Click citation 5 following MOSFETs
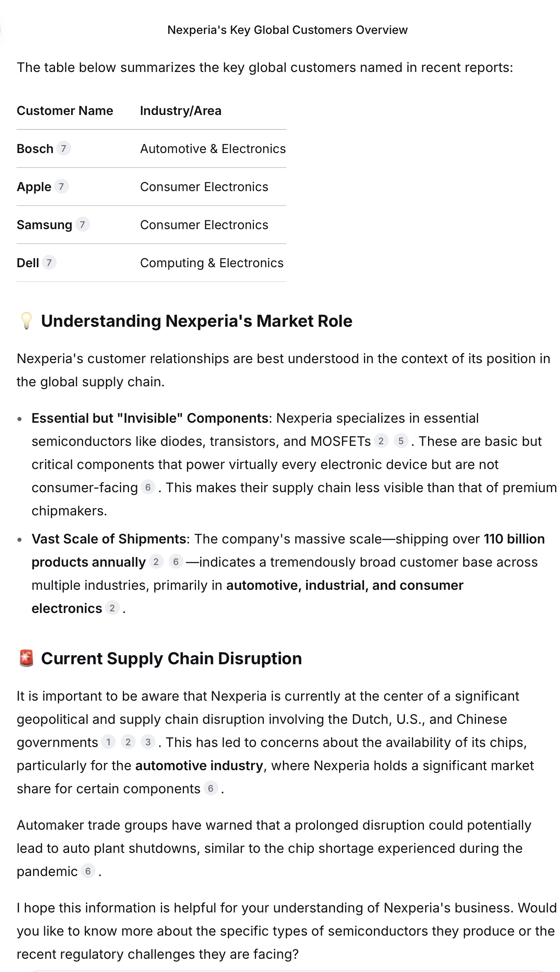Viewport: 560px width, 972px height. point(401,441)
